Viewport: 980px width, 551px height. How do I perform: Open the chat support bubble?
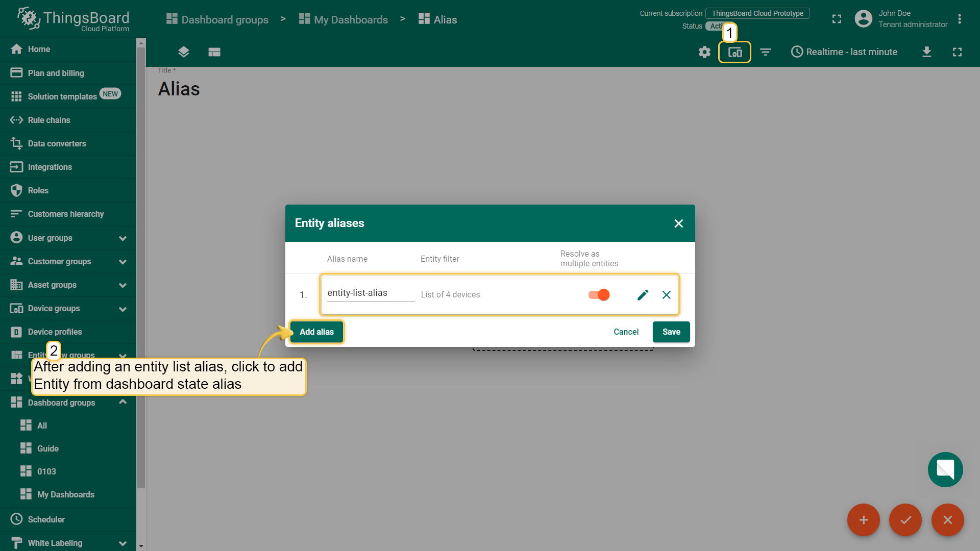coord(945,469)
